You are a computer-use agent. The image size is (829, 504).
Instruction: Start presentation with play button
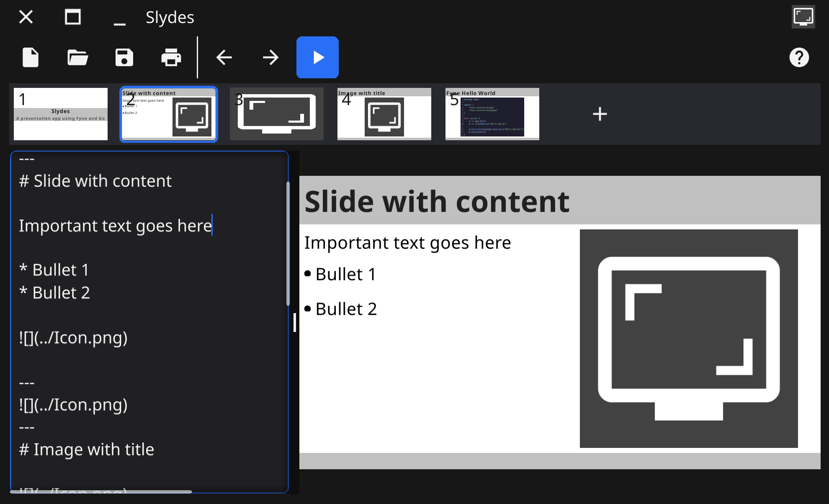[317, 57]
